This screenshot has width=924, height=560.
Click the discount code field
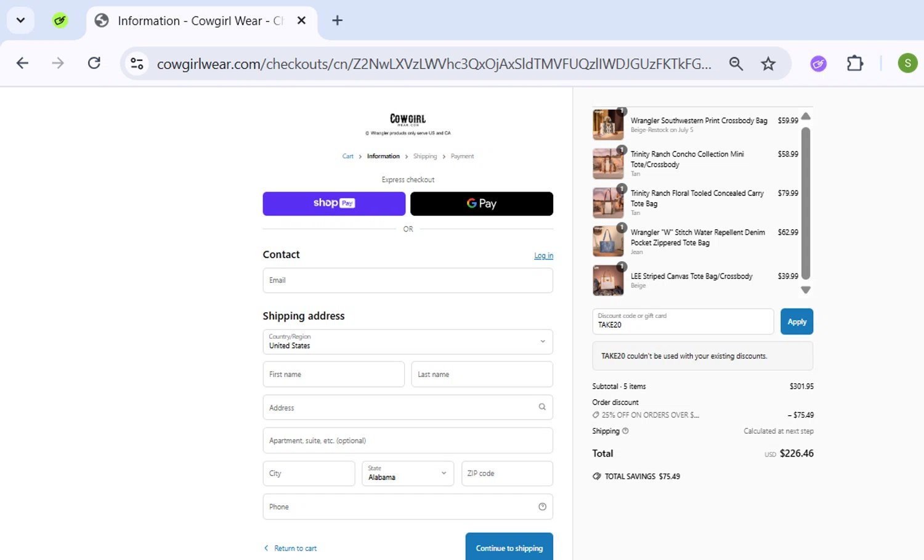(x=683, y=322)
